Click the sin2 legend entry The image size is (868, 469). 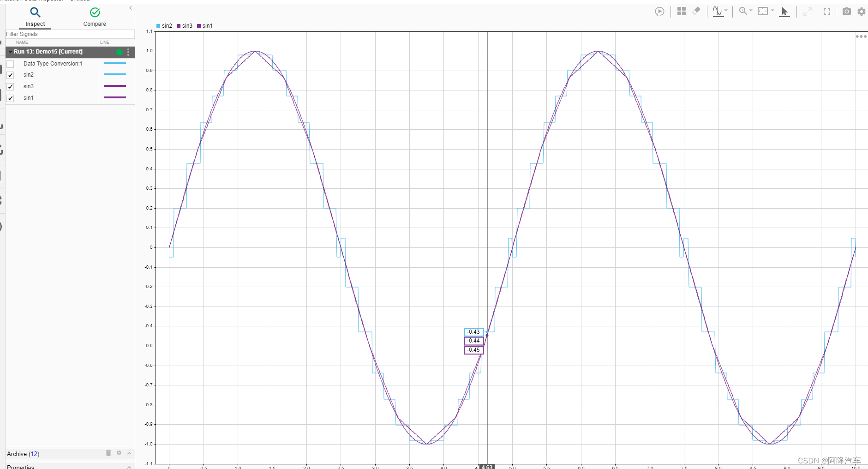pos(164,26)
